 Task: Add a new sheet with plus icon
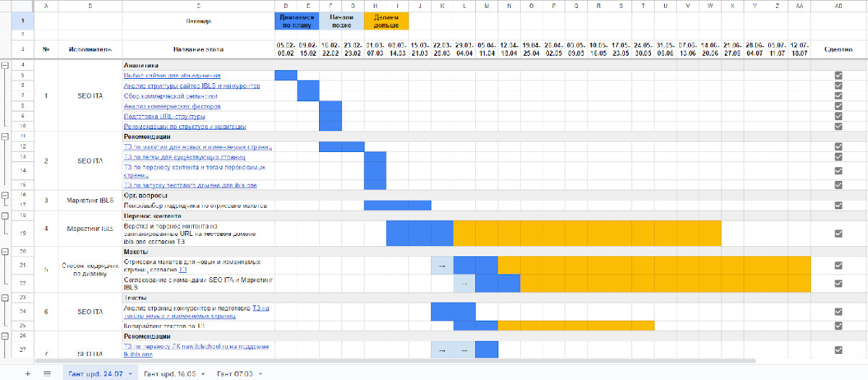click(x=28, y=373)
